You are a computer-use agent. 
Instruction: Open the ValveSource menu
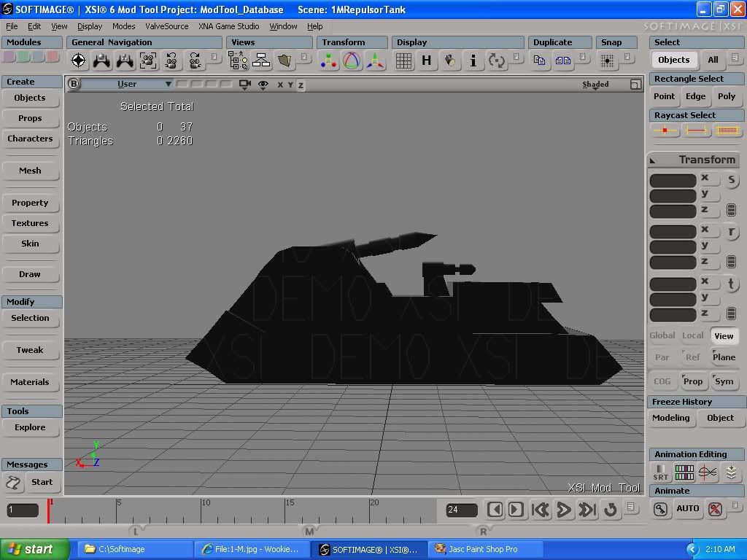tap(167, 26)
